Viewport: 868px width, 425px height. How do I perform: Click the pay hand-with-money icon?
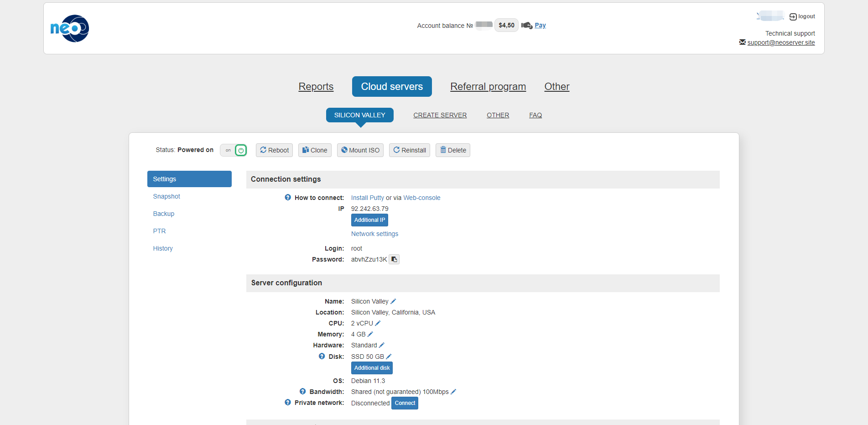pos(527,26)
